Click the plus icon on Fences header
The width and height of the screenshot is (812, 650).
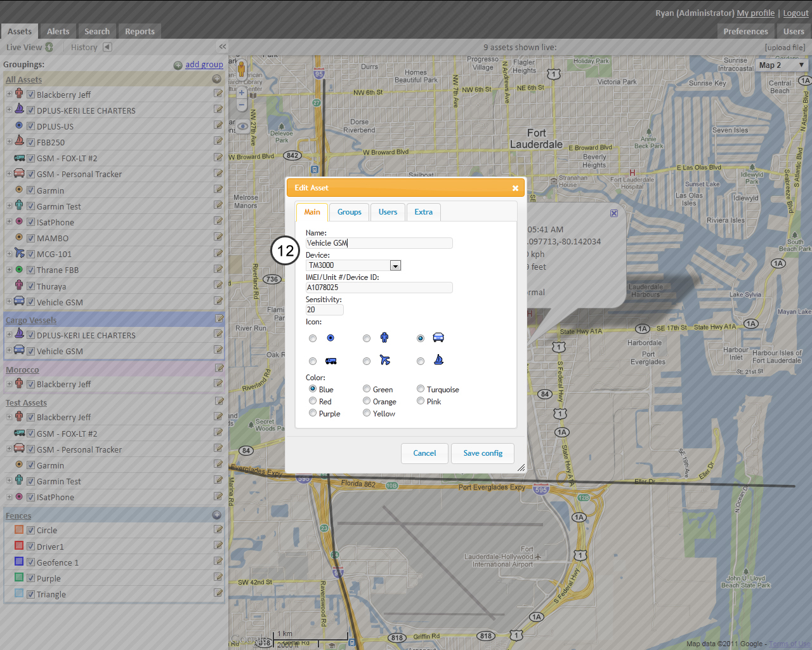[x=216, y=515]
